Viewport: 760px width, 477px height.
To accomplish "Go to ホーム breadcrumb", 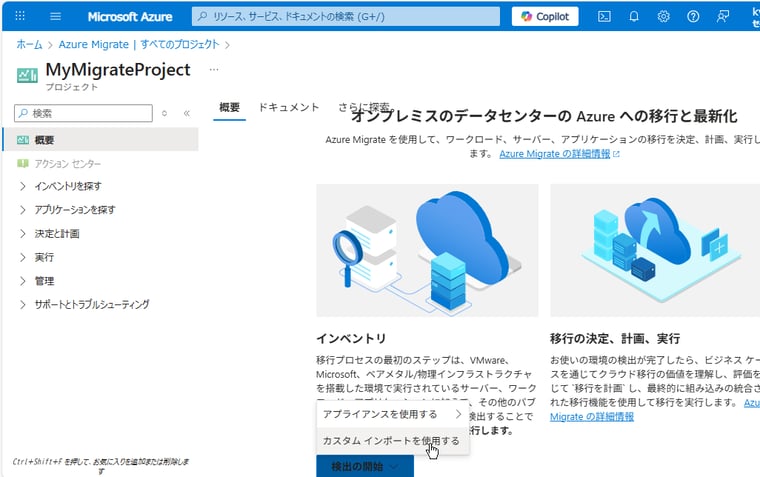I will click(x=30, y=45).
